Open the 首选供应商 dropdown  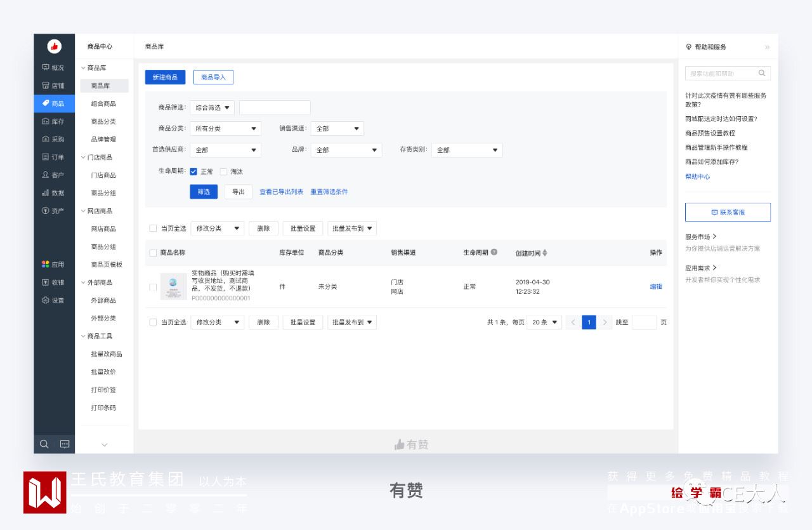click(x=225, y=150)
